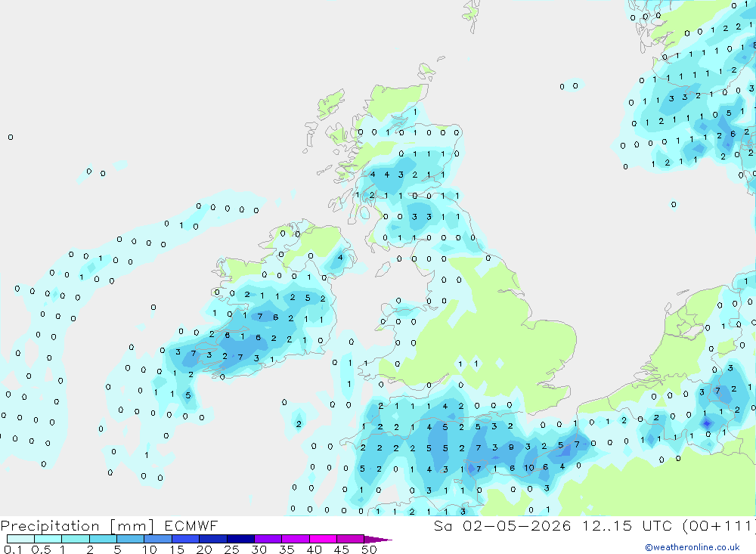
Task: Open the ©weatheronline.co.uk link
Action: 692,547
